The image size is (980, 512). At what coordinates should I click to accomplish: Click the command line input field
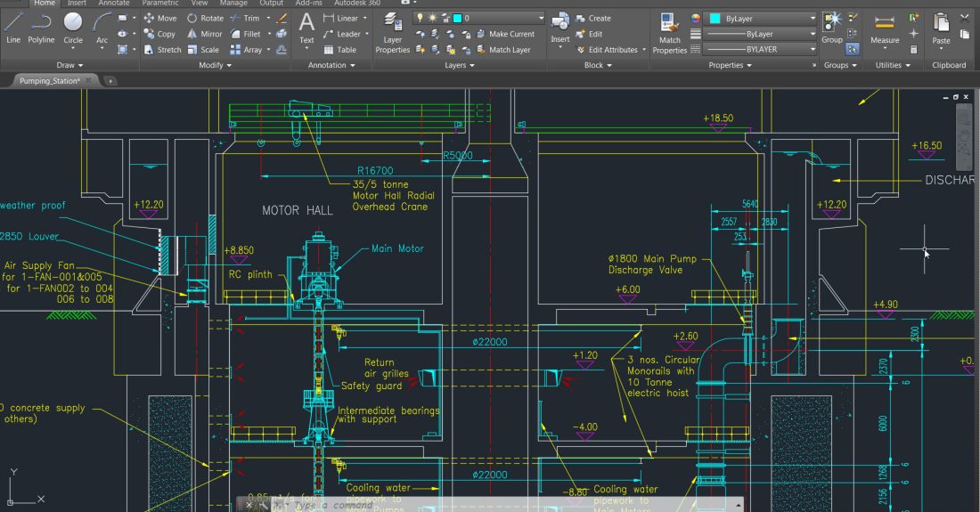click(x=506, y=505)
